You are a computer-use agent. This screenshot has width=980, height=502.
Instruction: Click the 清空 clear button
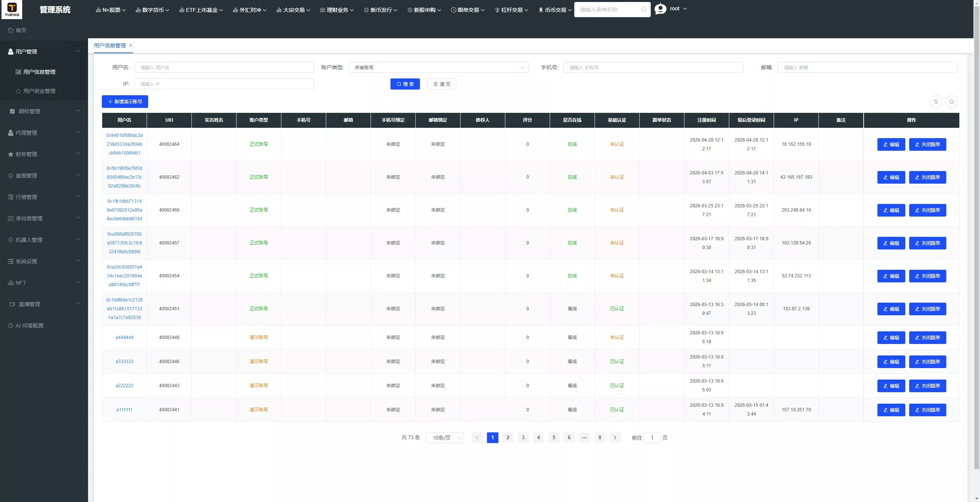click(442, 84)
